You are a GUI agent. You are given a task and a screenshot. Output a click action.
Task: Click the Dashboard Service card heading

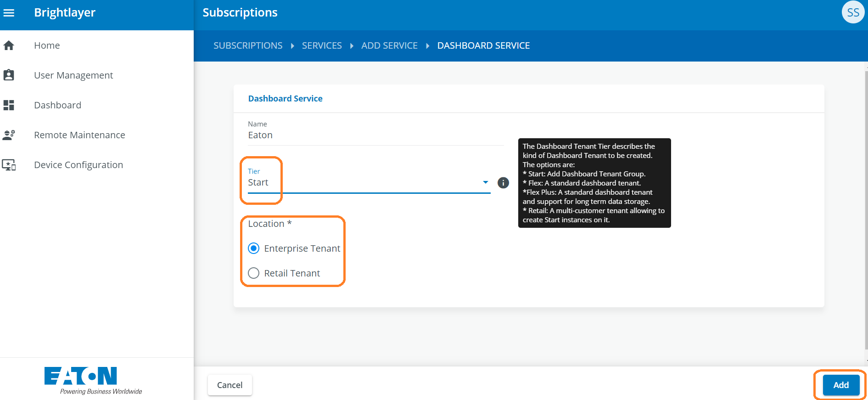[x=285, y=99]
